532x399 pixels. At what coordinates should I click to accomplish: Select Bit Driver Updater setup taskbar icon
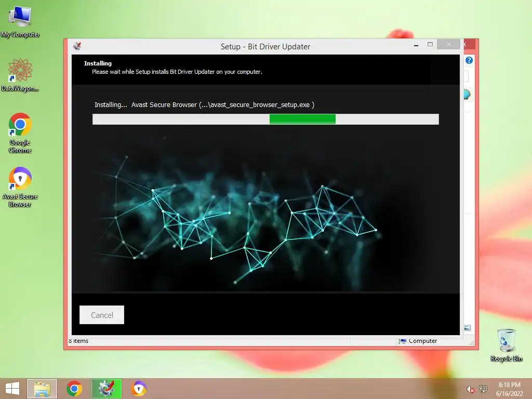pos(107,389)
